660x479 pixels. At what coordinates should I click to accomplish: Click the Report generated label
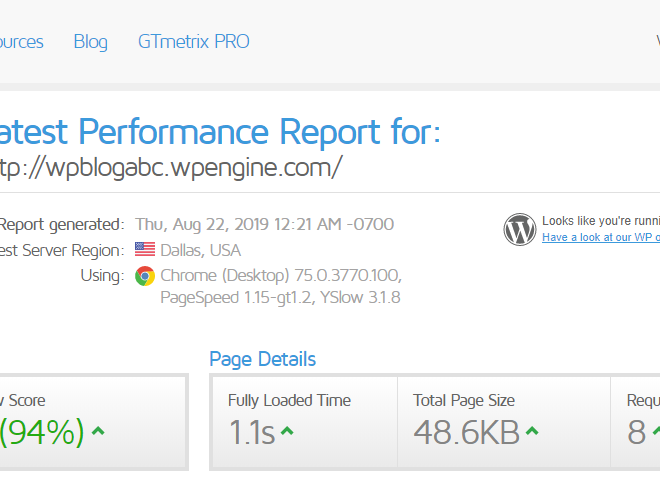click(62, 224)
